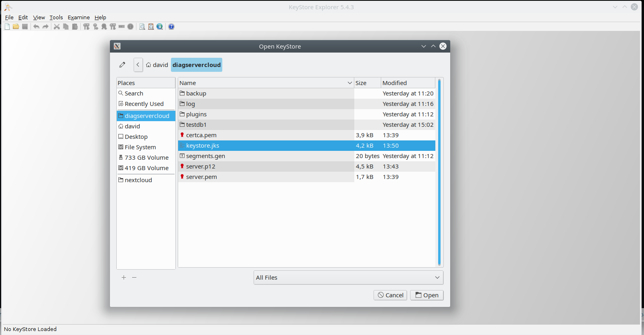The image size is (644, 335).
Task: Collapse dialog with title bar down chevron
Action: [424, 46]
